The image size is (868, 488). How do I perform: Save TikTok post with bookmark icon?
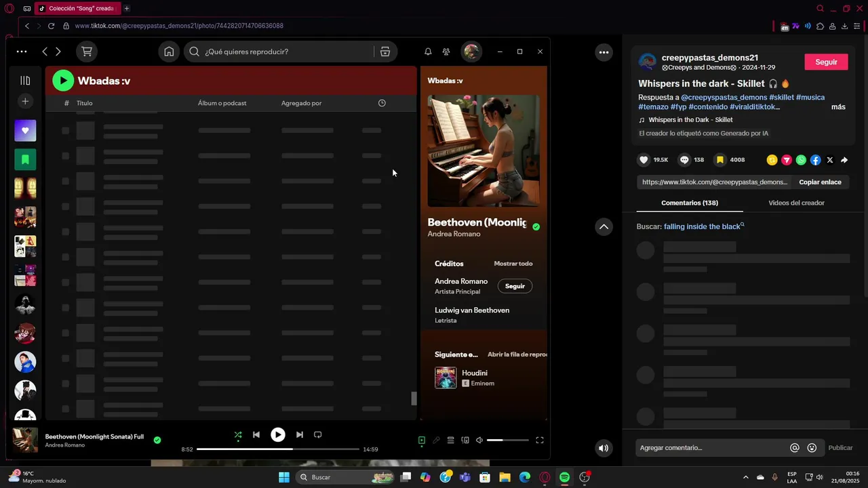720,160
